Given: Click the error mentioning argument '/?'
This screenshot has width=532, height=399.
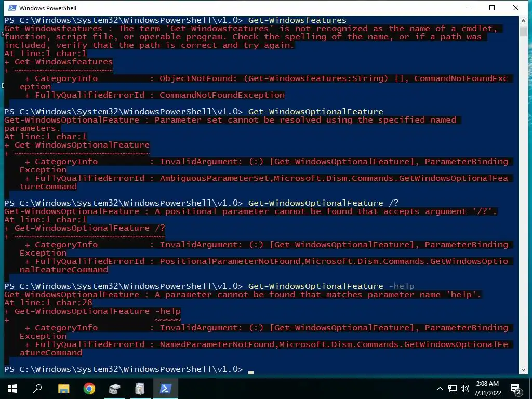Looking at the screenshot, I should (250, 211).
